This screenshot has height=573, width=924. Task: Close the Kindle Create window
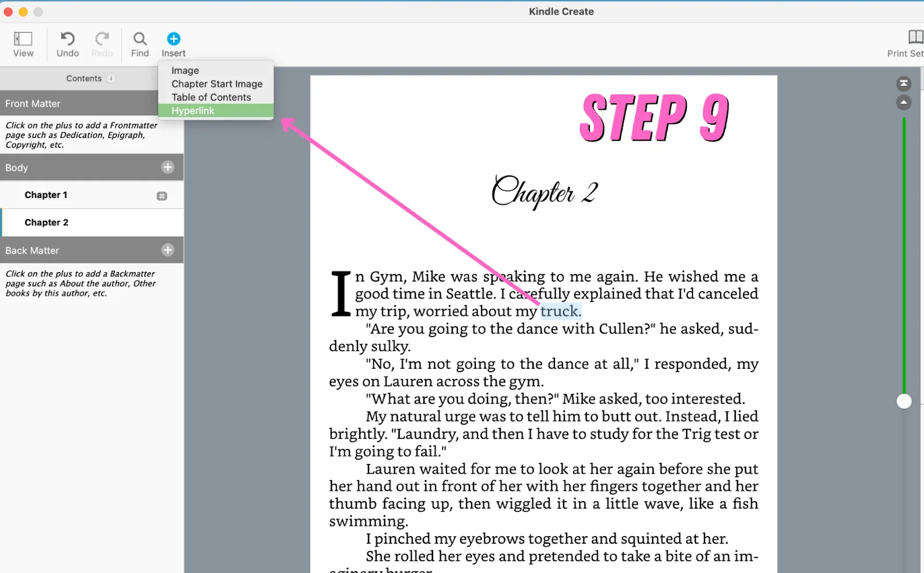8,12
